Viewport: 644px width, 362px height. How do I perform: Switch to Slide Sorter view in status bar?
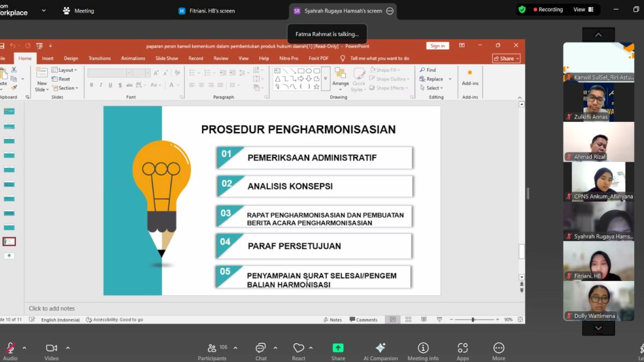click(x=408, y=319)
